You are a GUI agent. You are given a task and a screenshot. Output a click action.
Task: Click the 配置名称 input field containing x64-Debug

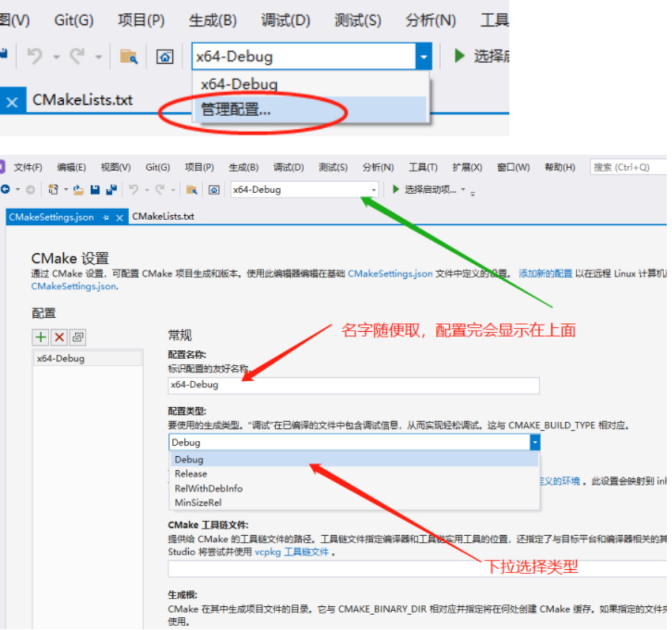(x=353, y=386)
